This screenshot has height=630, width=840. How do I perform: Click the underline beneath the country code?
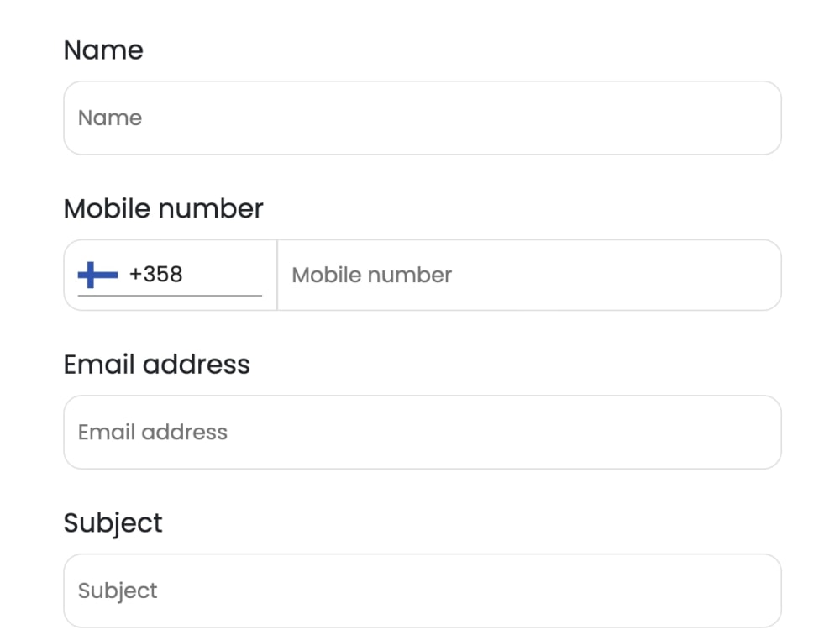coord(170,295)
